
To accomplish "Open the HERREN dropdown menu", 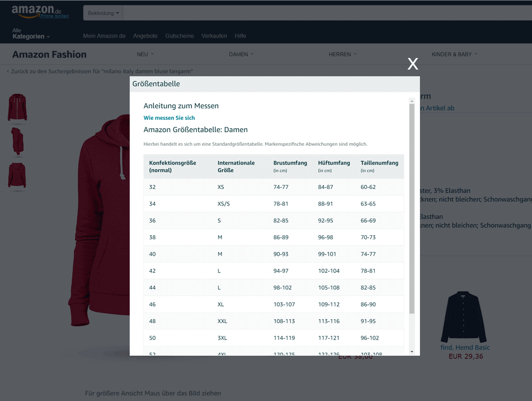I will tap(343, 54).
